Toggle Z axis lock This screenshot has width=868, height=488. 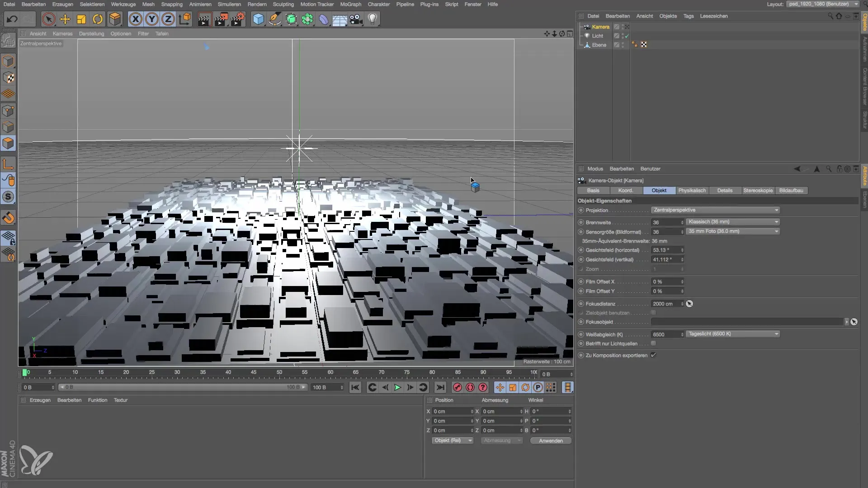(x=168, y=19)
